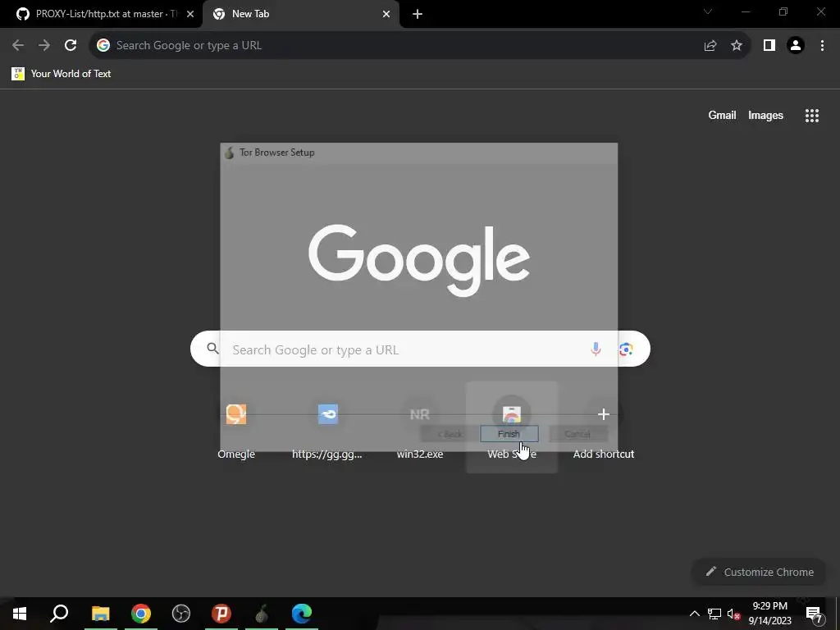Open File Explorer from taskbar
Viewport: 840px width, 630px height.
pyautogui.click(x=100, y=614)
